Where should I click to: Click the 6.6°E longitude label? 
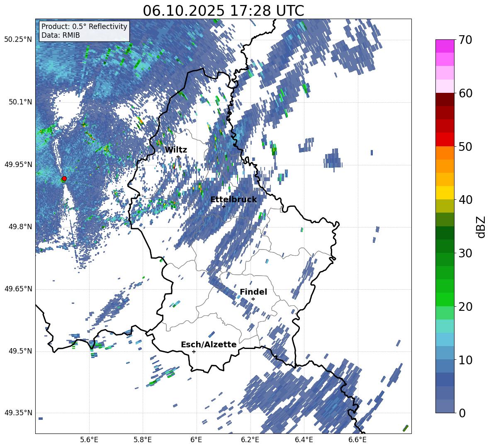pos(357,440)
